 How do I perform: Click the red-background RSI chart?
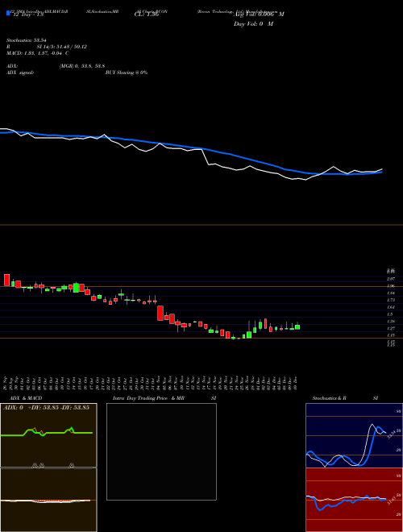click(354, 500)
